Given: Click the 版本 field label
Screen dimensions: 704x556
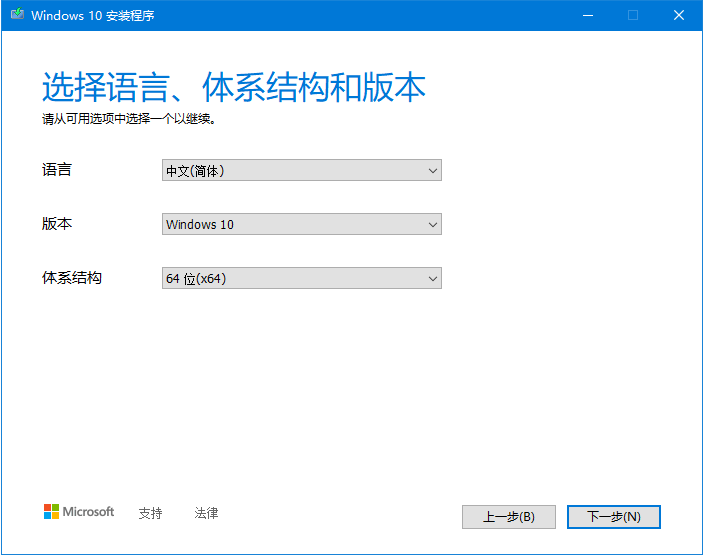Looking at the screenshot, I should click(57, 224).
